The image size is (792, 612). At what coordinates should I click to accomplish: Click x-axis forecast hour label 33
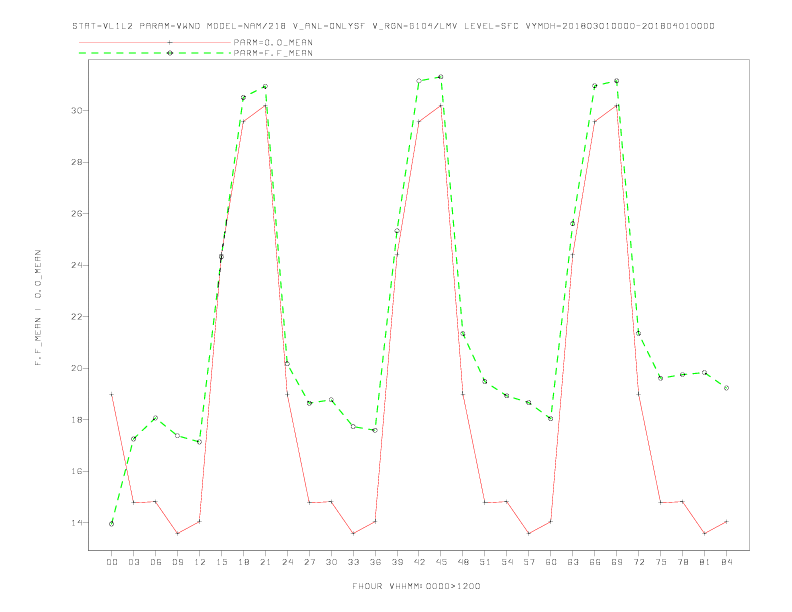[353, 562]
